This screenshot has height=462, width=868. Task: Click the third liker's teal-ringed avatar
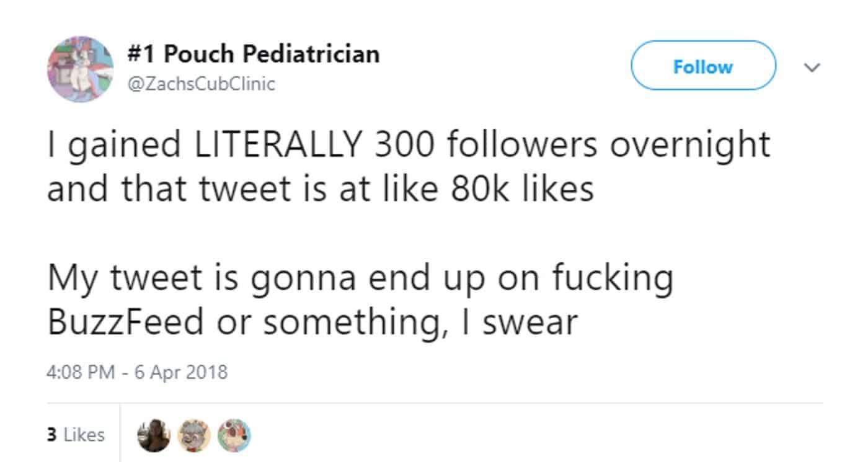234,435
